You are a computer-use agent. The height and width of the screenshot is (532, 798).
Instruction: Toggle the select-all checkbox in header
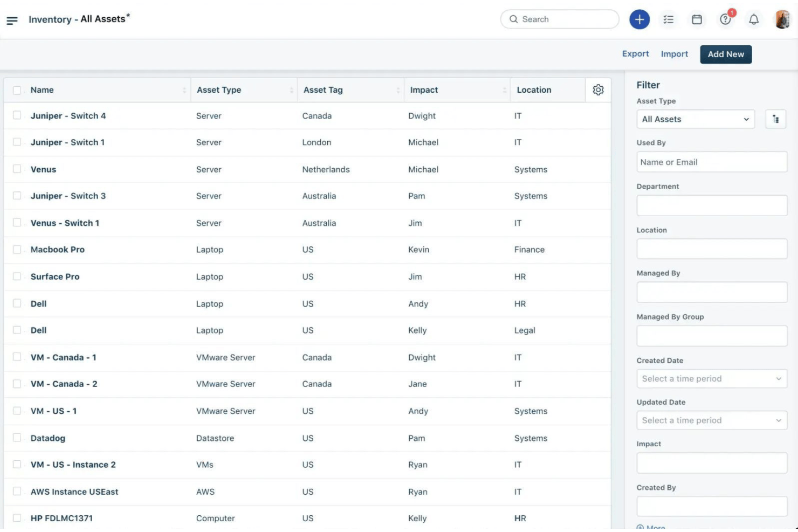[x=17, y=91]
